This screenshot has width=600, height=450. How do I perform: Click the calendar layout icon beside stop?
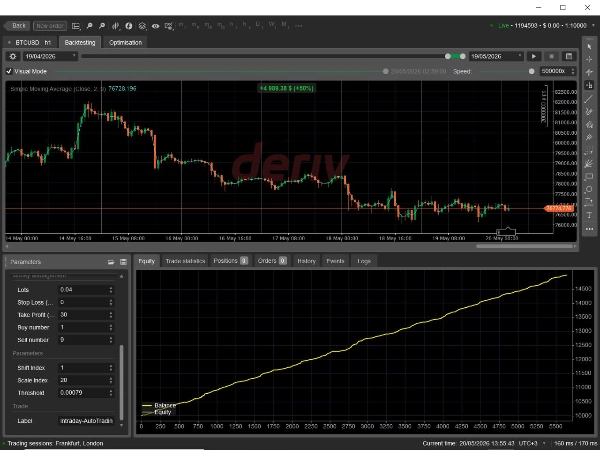569,56
